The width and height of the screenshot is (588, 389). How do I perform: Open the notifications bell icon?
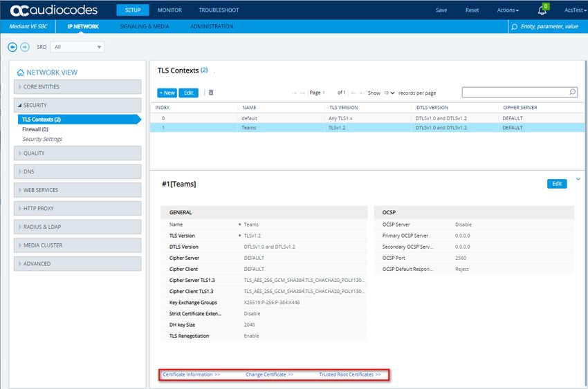[542, 10]
